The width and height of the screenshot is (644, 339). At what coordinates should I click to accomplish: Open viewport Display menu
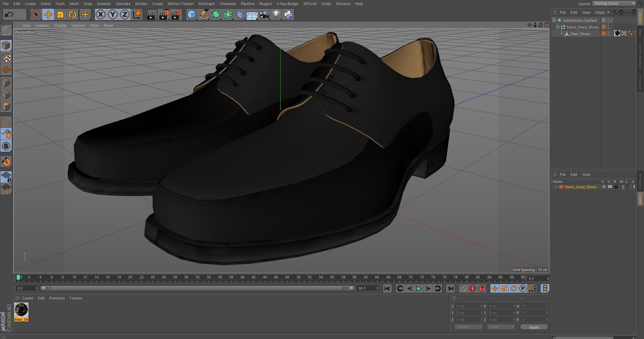tap(60, 25)
